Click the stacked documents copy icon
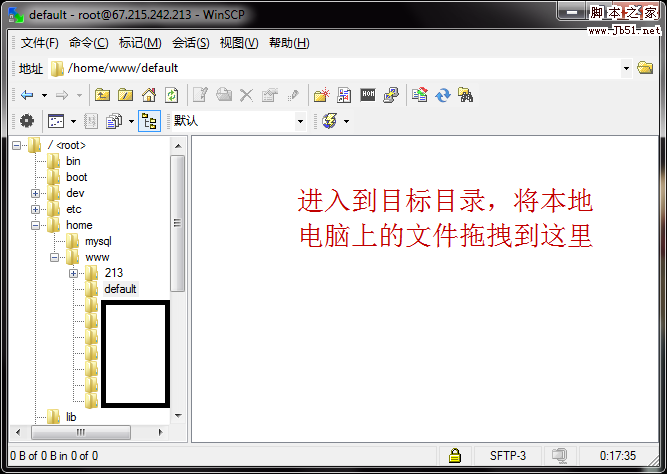This screenshot has width=667, height=474. point(114,121)
